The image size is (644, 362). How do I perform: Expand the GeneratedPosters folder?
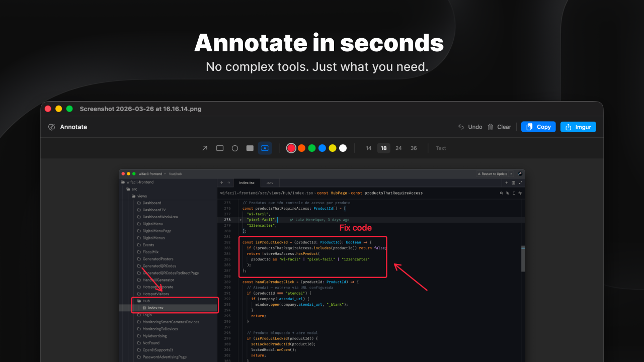click(155, 259)
